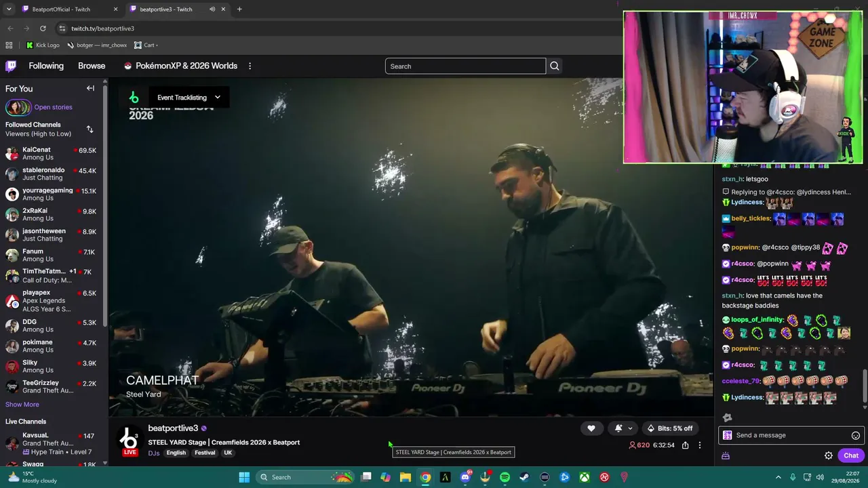
Task: Click the taskbar Search box
Action: click(306, 477)
